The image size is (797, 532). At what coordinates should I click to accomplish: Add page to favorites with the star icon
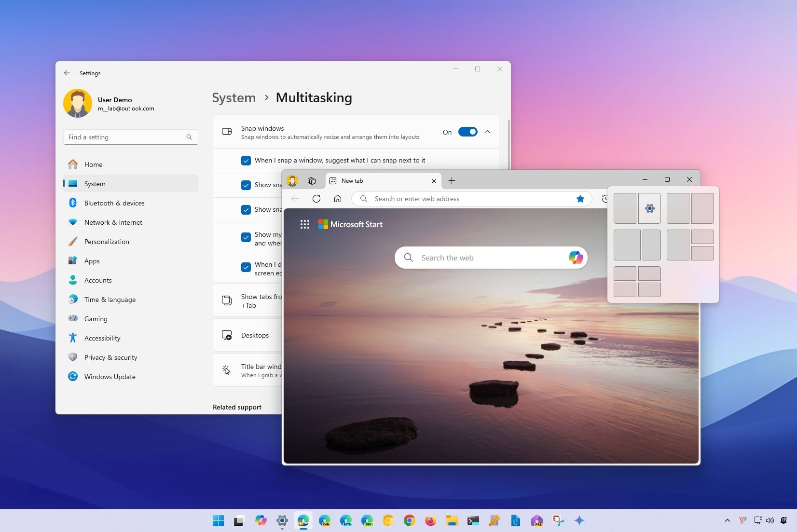point(580,198)
